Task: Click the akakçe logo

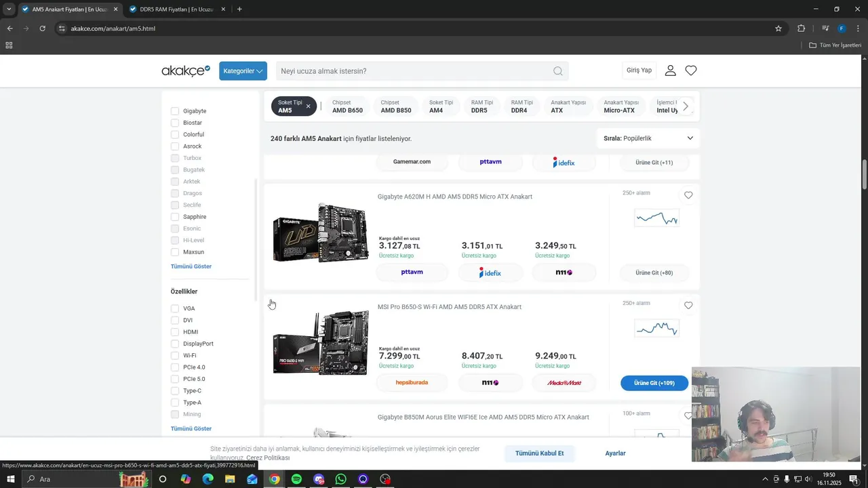Action: [186, 70]
